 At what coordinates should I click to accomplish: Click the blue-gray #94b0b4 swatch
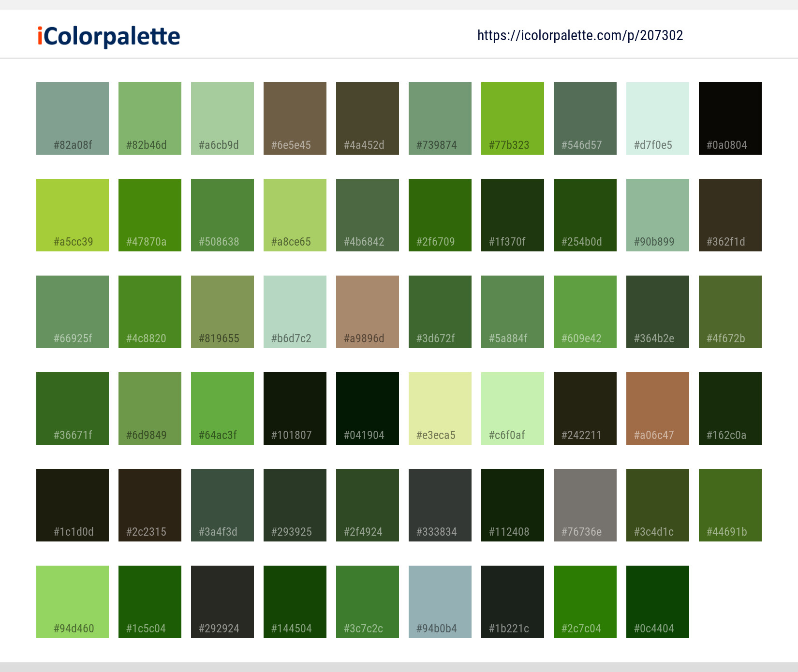point(440,602)
